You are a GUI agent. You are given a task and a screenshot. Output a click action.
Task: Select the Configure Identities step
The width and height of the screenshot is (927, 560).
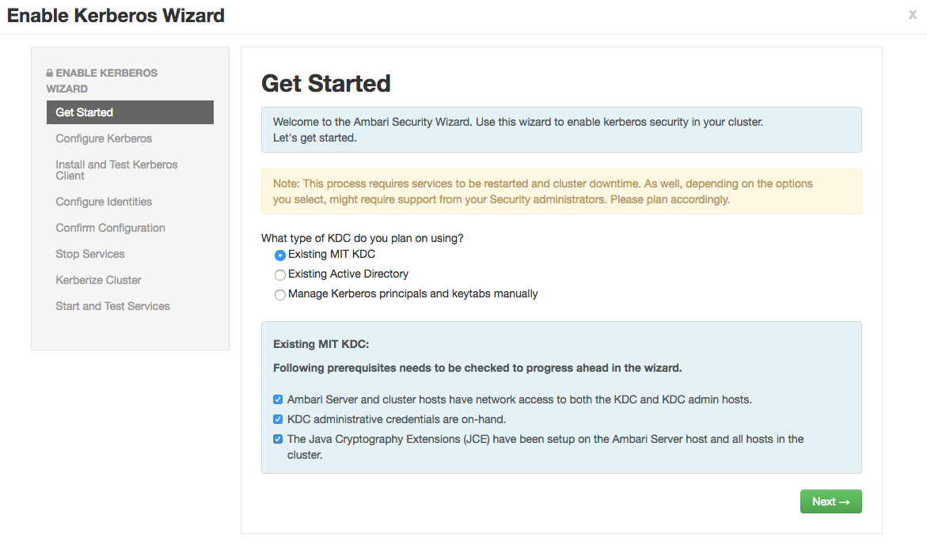point(104,202)
